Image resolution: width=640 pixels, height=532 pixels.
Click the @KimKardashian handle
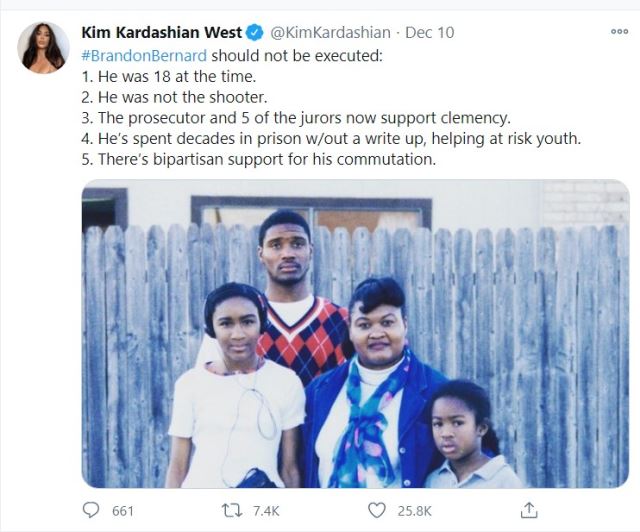(330, 33)
